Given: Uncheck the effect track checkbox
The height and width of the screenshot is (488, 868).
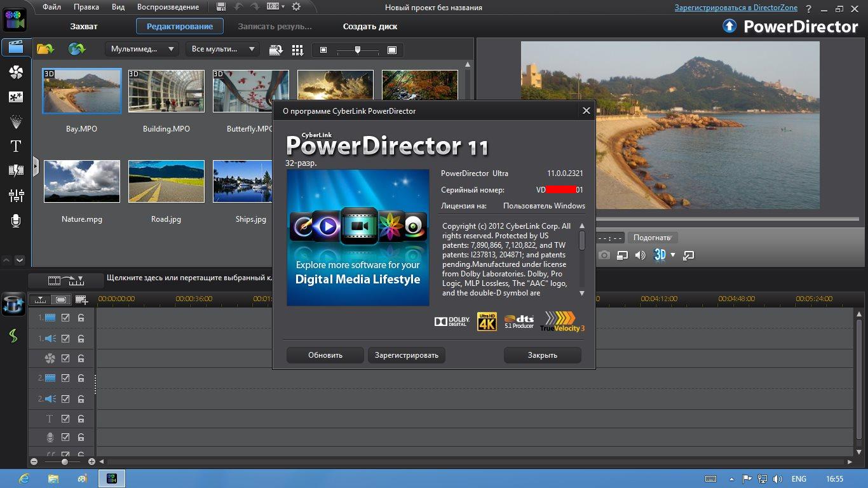Looking at the screenshot, I should click(65, 358).
